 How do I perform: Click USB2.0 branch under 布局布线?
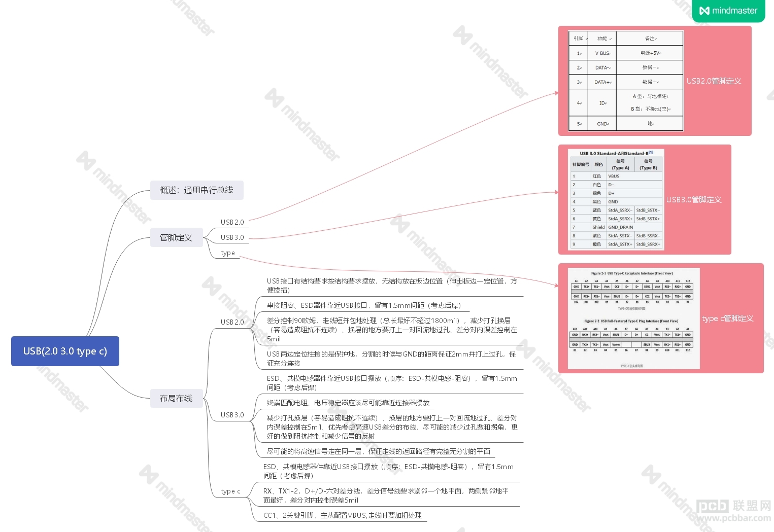tap(232, 322)
